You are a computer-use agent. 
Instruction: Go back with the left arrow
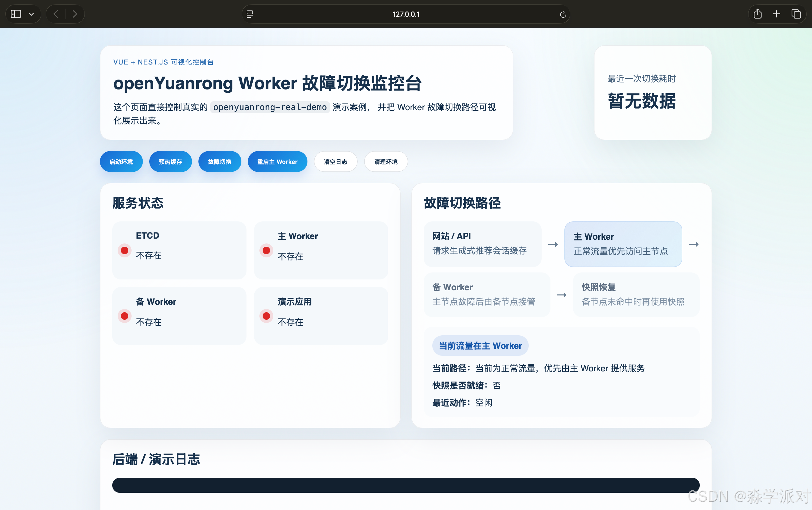click(56, 14)
